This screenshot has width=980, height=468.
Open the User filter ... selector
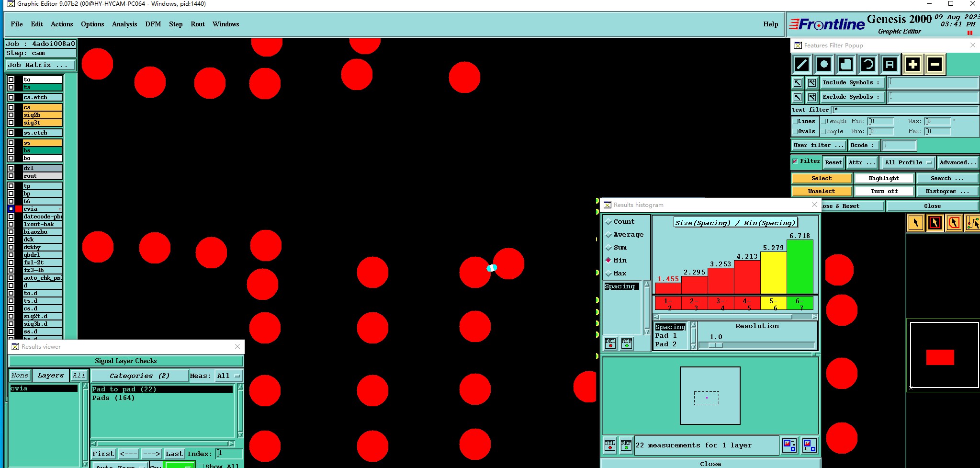coord(819,146)
